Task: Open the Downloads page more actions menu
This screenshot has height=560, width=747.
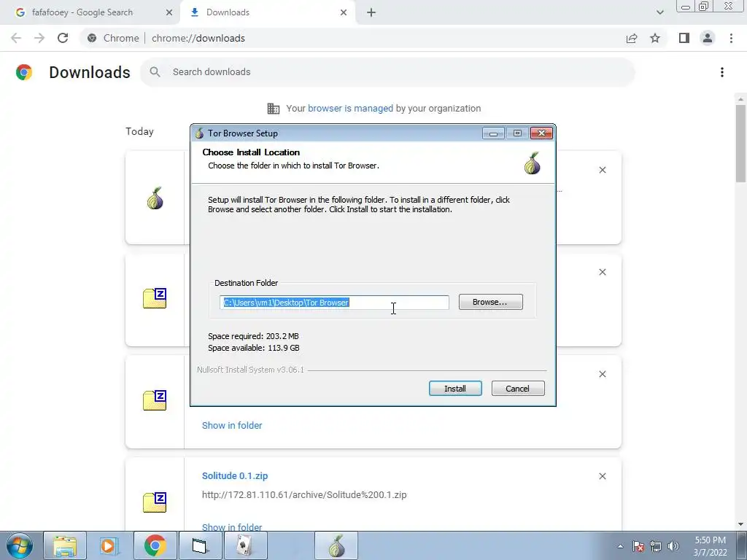Action: tap(722, 72)
